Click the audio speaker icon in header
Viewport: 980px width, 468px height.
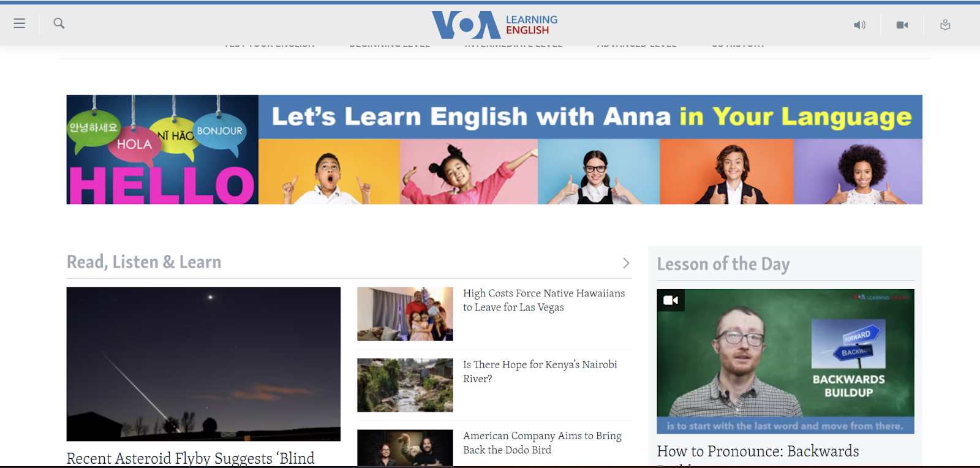pos(860,25)
